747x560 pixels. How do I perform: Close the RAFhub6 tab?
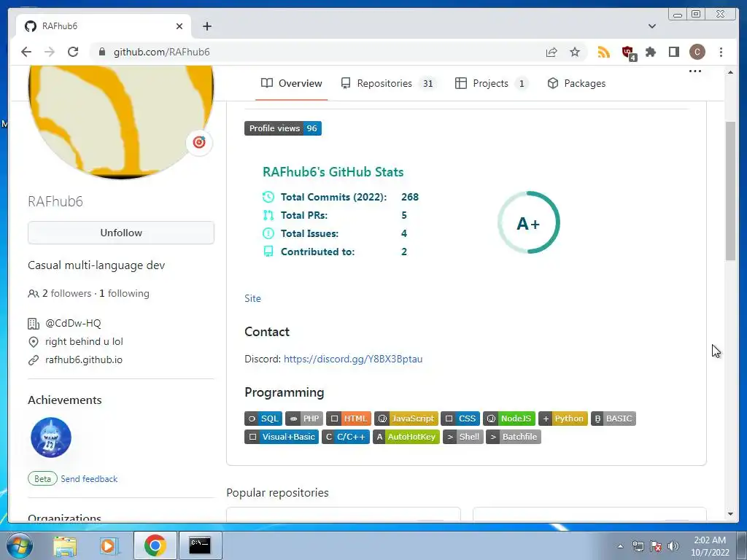179,26
